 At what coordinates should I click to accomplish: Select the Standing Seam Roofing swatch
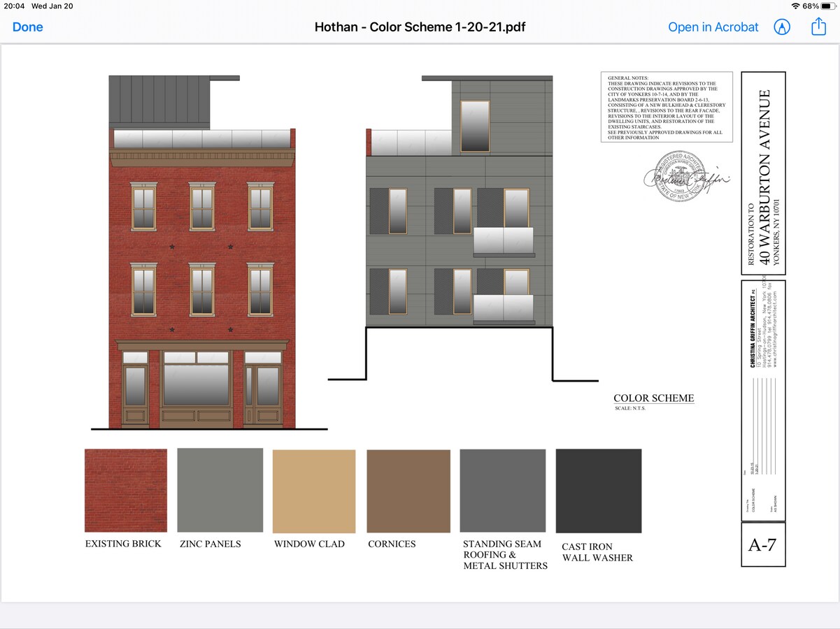[x=502, y=491]
